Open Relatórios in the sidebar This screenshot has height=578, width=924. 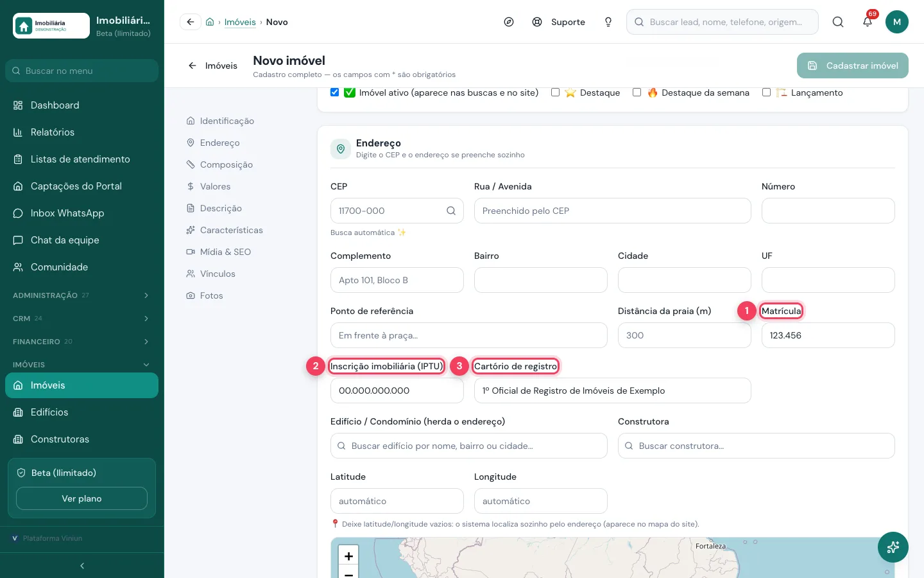82,132
